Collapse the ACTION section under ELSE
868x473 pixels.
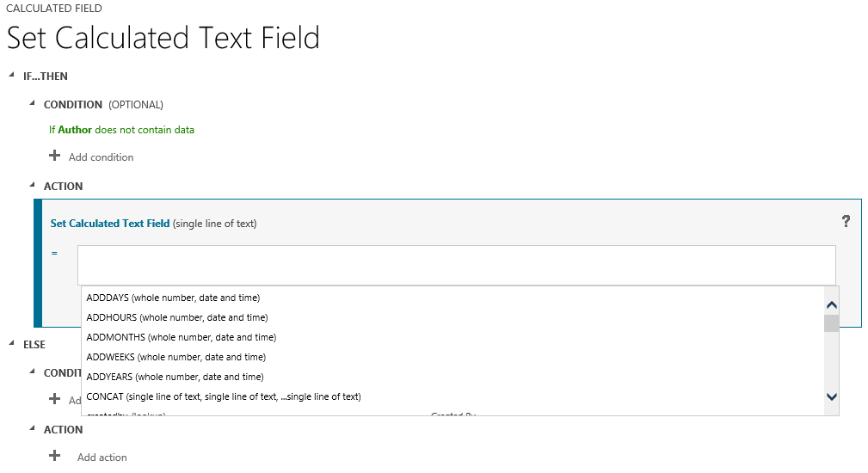click(33, 429)
